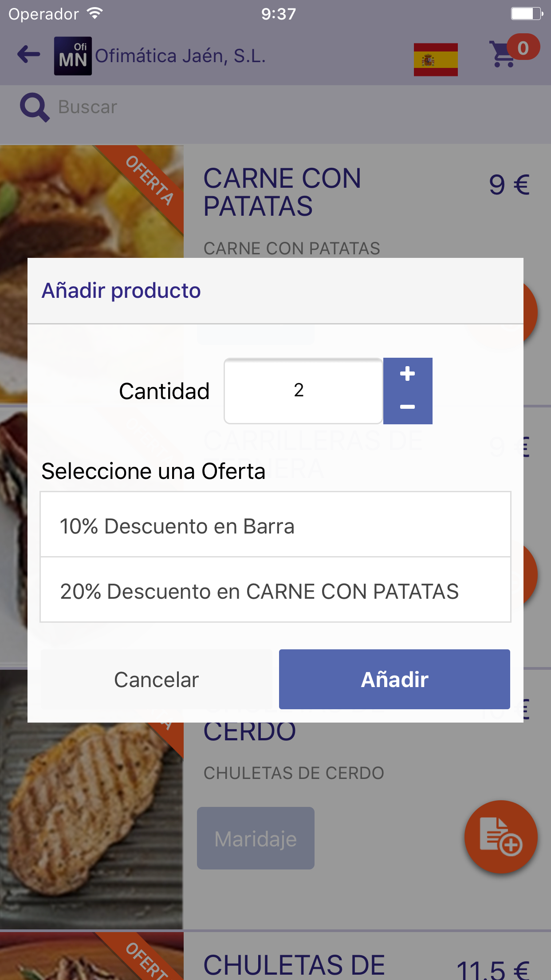Tap the Cantidad quantity input field
This screenshot has height=980, width=551.
pyautogui.click(x=303, y=391)
